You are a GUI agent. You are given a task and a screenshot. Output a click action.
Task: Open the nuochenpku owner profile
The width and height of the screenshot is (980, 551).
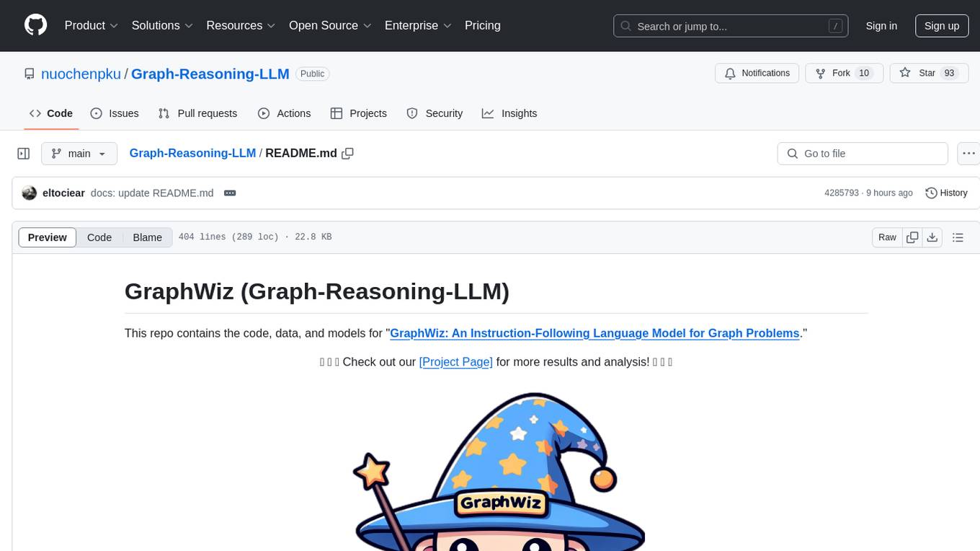tap(81, 74)
